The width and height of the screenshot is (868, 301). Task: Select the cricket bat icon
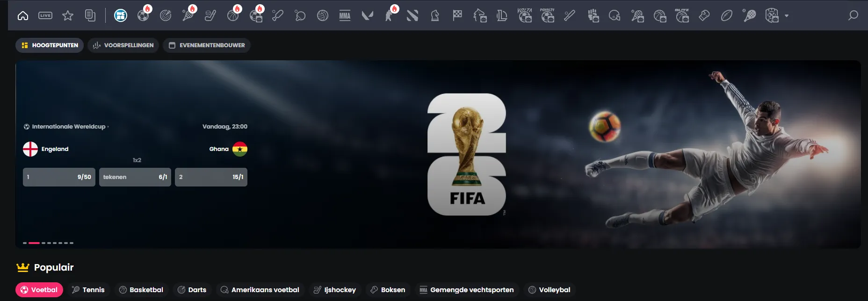pyautogui.click(x=278, y=15)
